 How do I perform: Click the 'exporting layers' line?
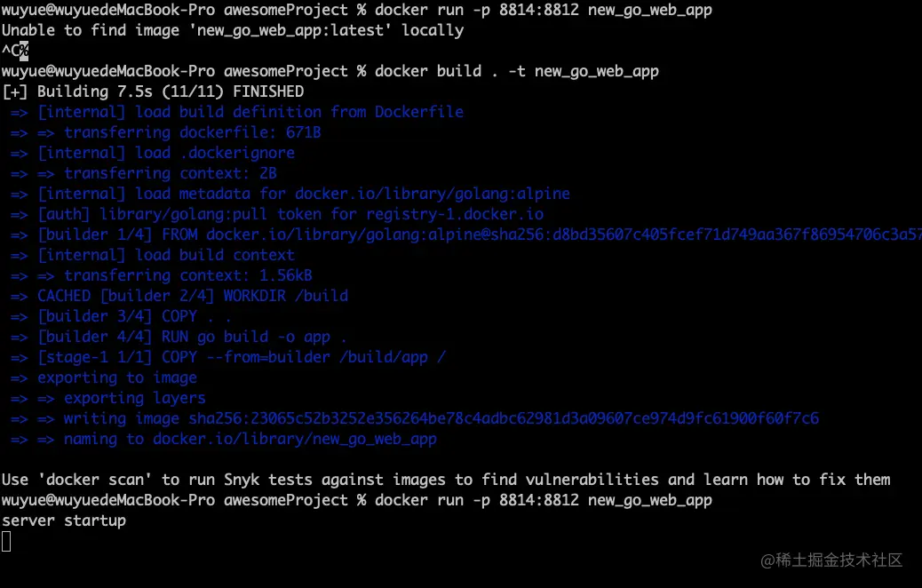pyautogui.click(x=133, y=398)
